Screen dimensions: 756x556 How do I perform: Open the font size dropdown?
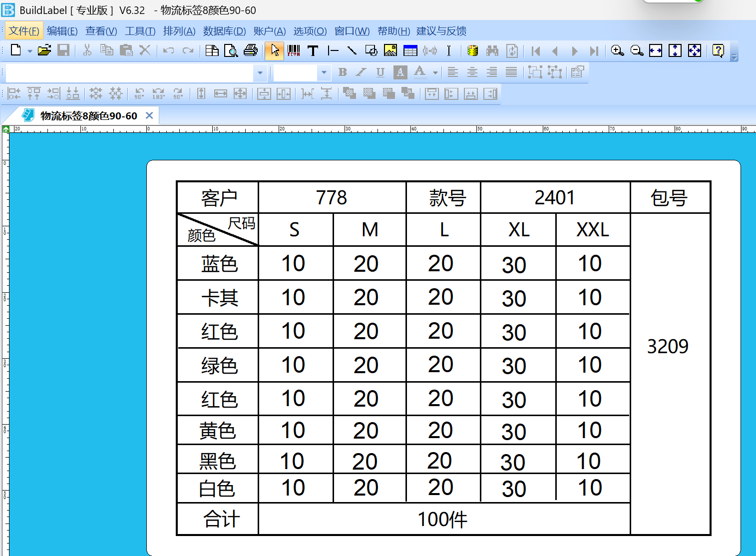[x=324, y=73]
